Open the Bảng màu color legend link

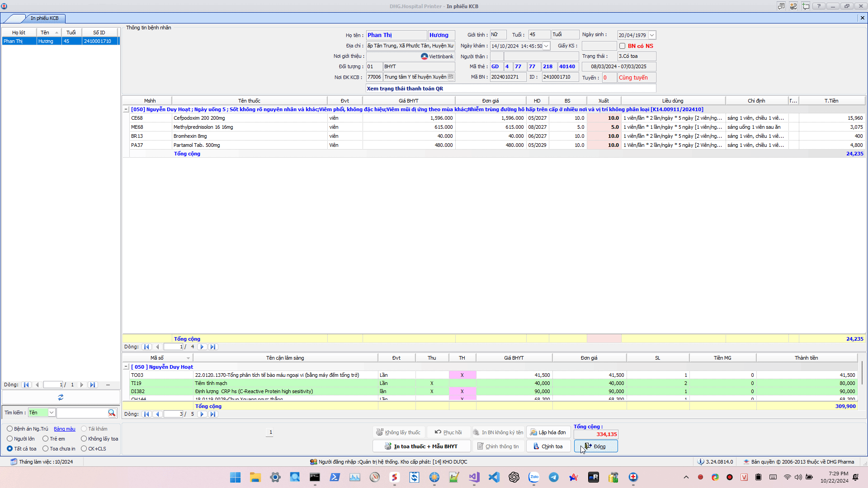(x=65, y=429)
